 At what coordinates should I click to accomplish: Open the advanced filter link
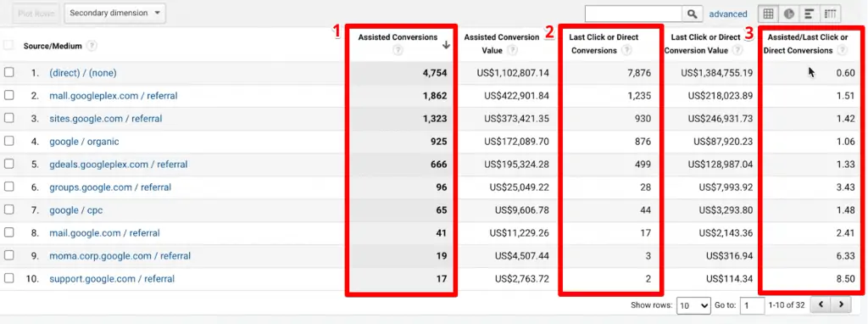coord(728,14)
